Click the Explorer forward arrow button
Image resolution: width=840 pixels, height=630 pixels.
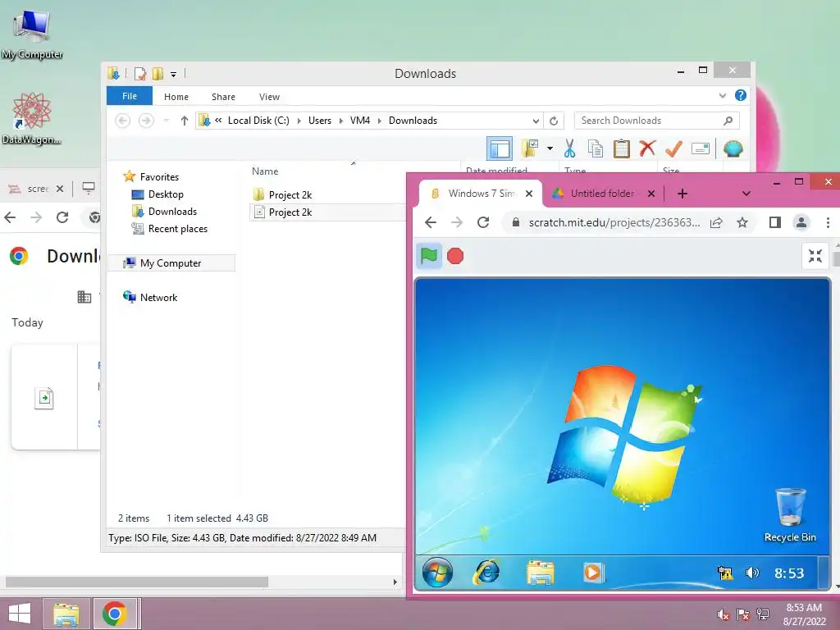click(x=146, y=121)
